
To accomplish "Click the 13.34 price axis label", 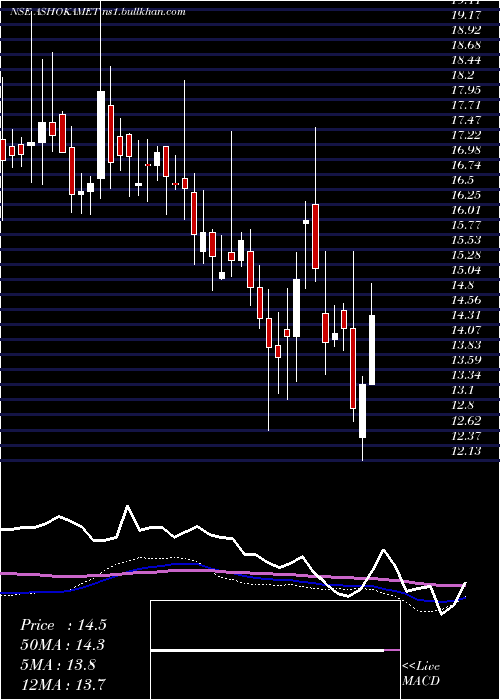I will click(466, 375).
